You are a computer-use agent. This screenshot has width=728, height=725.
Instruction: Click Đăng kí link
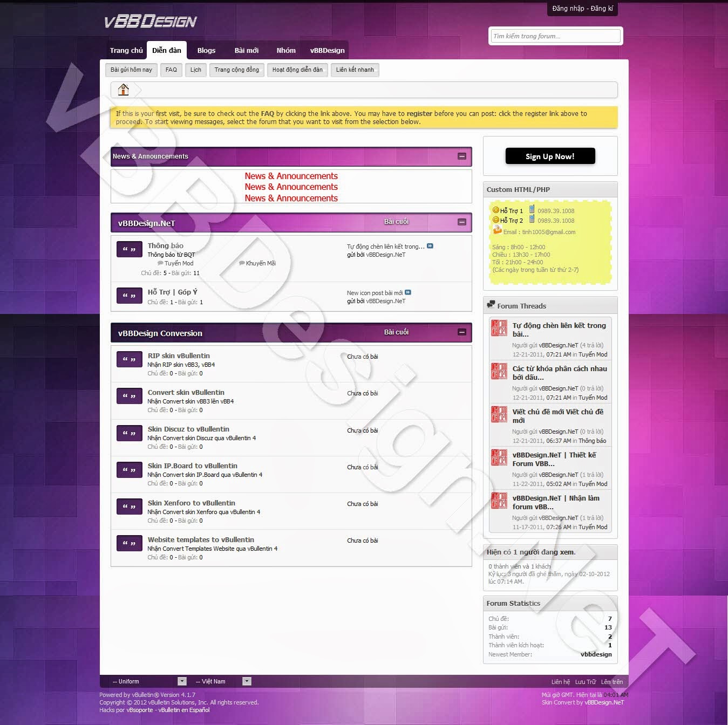[602, 8]
